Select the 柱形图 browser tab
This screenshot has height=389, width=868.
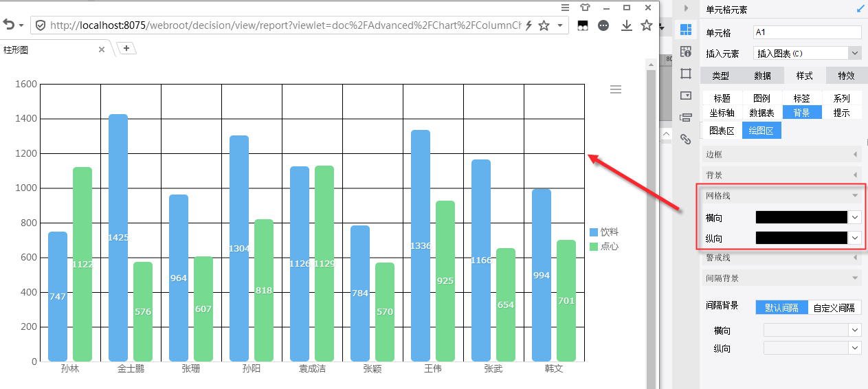click(x=55, y=49)
